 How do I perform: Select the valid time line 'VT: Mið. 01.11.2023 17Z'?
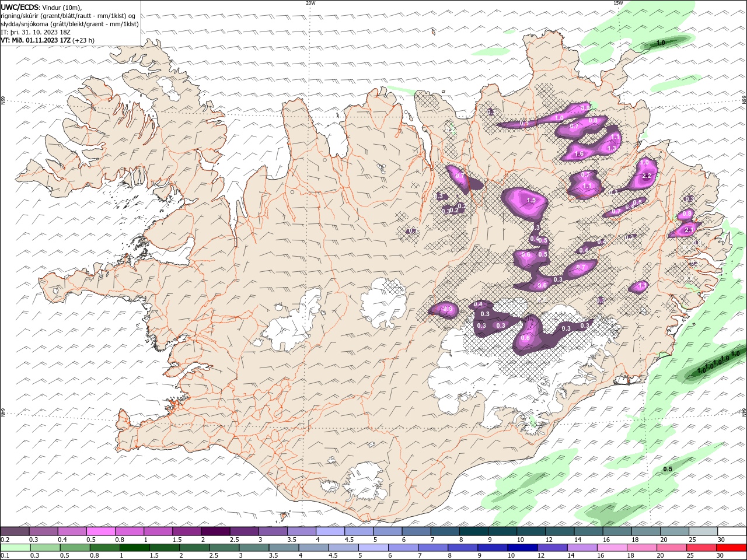click(x=36, y=40)
